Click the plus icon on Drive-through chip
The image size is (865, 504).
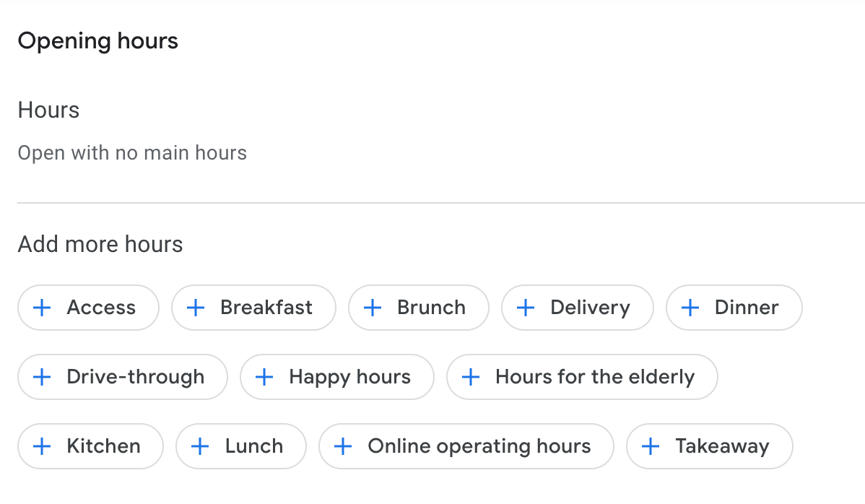[43, 377]
